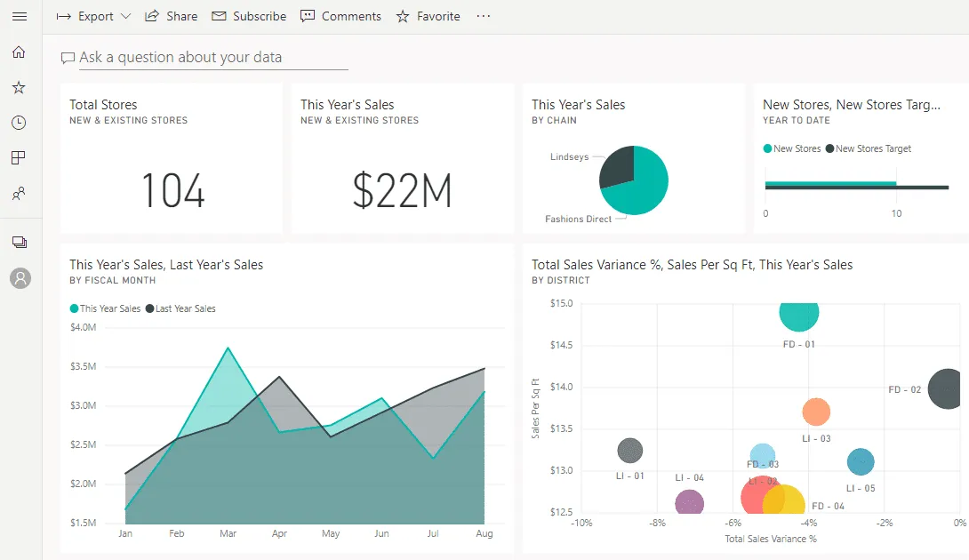Click the New Stores Target legend marker
The image size is (969, 560).
tap(830, 149)
